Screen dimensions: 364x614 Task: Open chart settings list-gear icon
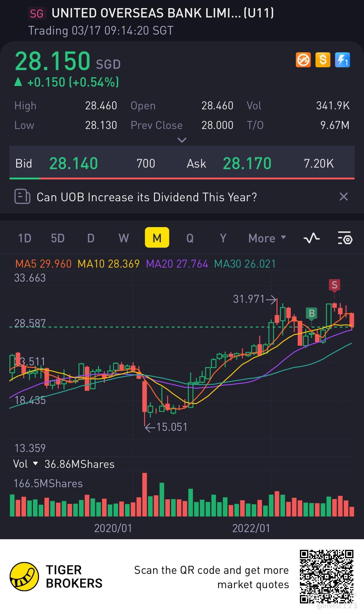tap(345, 238)
